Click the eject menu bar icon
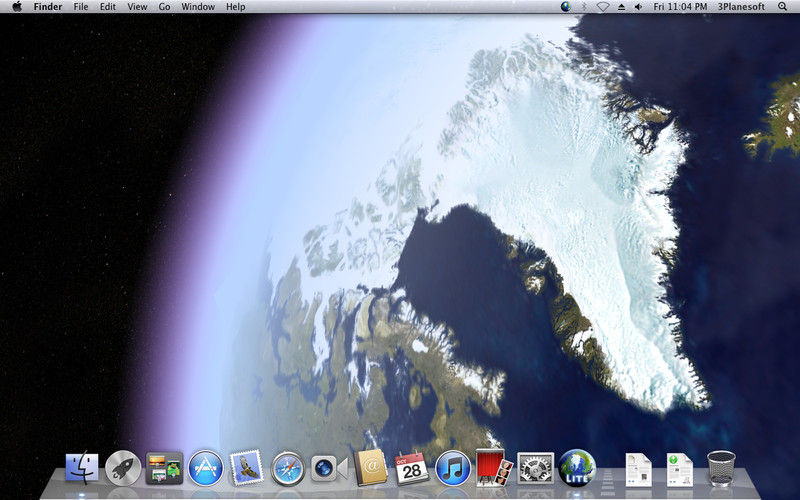 [x=621, y=7]
